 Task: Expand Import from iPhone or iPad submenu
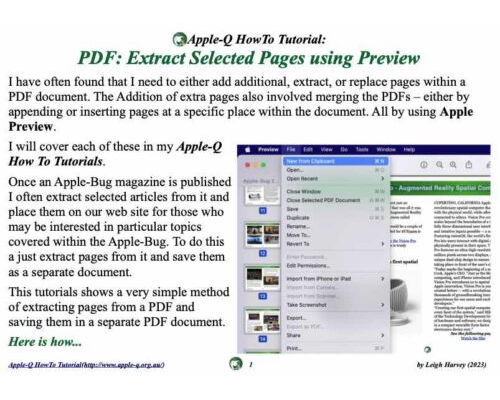tap(336, 279)
